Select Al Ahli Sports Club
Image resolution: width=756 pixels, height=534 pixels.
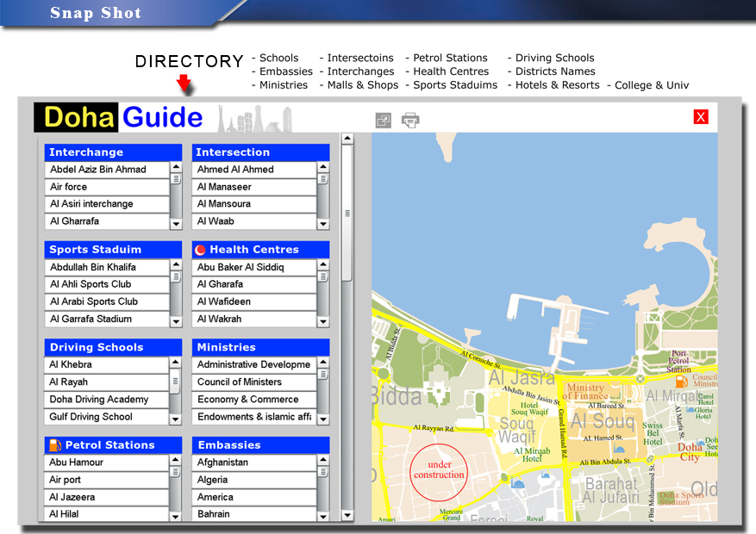[x=107, y=284]
